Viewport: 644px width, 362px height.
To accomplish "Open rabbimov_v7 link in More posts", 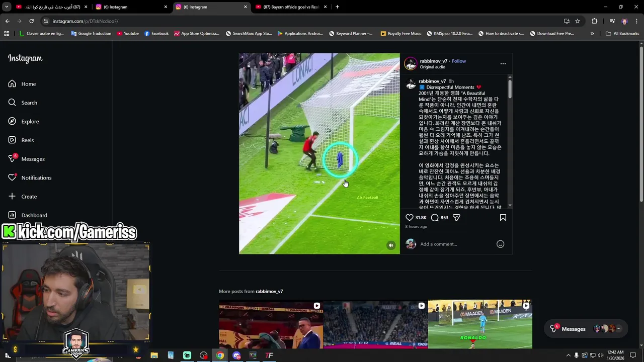I will 269,292.
